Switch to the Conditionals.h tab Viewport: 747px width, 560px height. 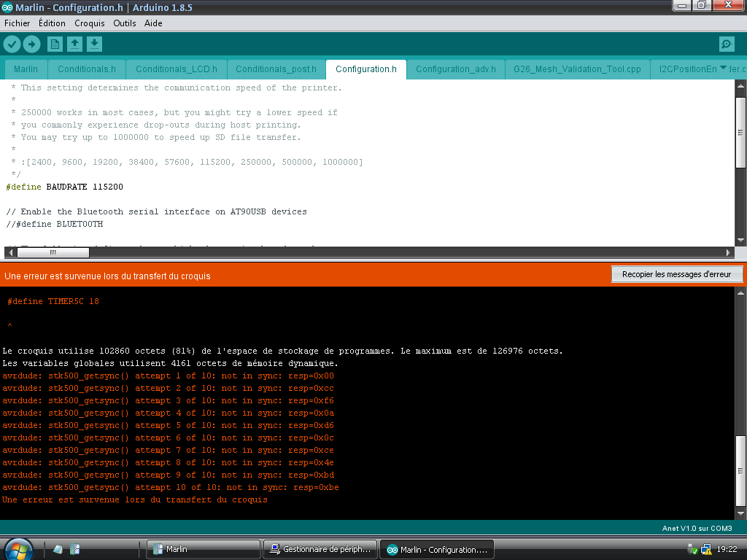(87, 69)
